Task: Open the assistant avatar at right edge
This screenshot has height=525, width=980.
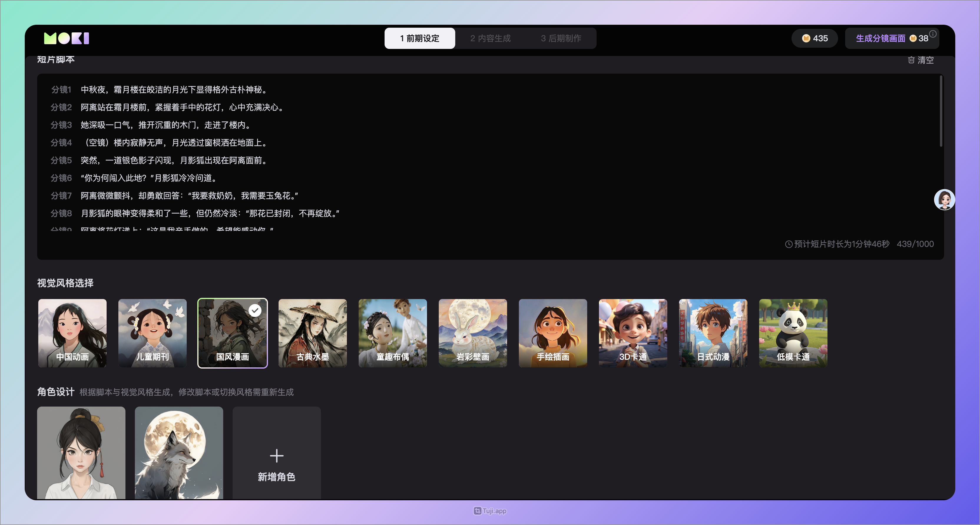Action: tap(944, 199)
